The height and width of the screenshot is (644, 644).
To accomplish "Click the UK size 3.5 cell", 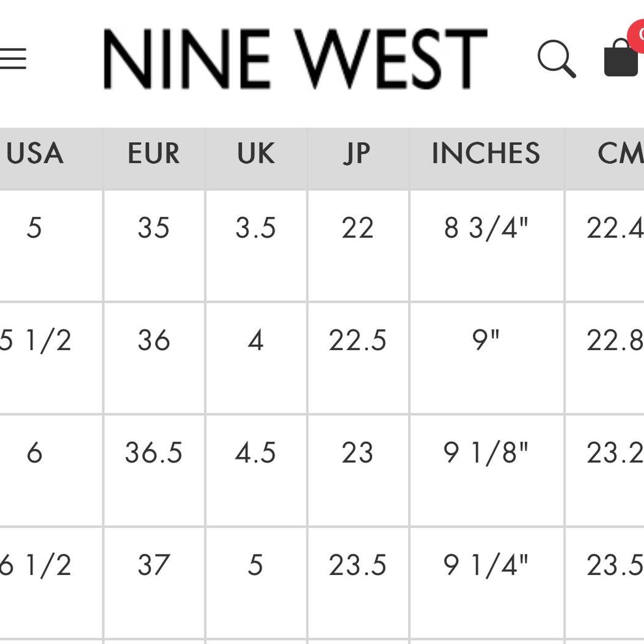I will 256,228.
